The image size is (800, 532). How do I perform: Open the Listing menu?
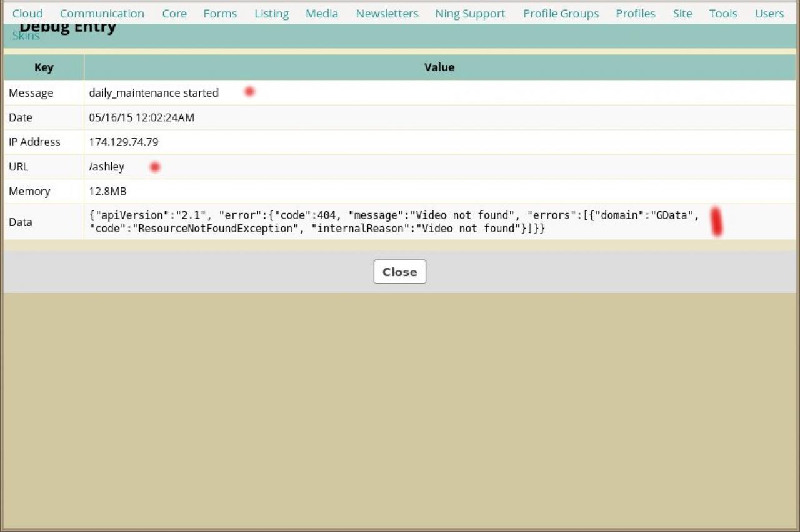pyautogui.click(x=271, y=14)
